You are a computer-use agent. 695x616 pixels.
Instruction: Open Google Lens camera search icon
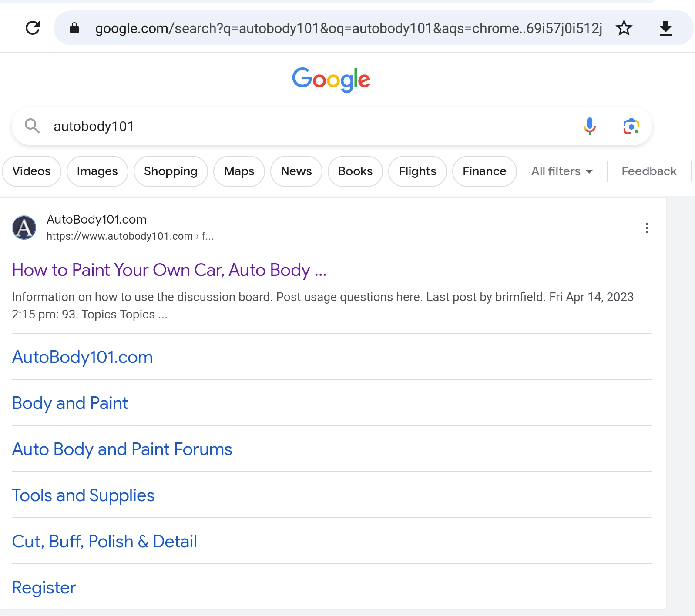pyautogui.click(x=631, y=126)
